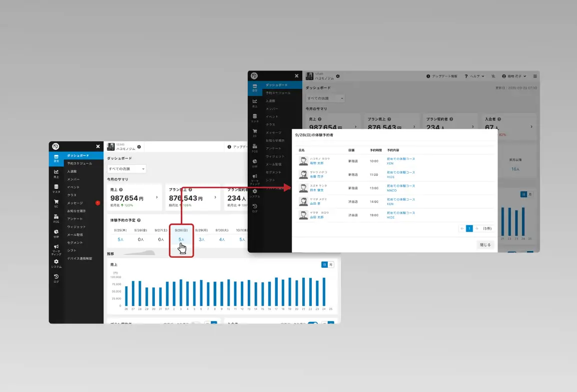Open アンケート menu item in right window
Screen dimensions: 577x392
tap(273, 148)
